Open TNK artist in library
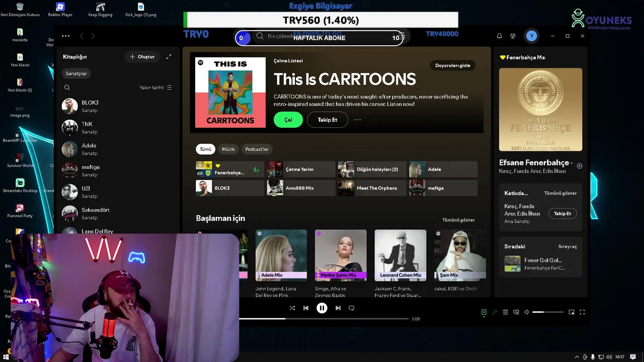This screenshot has width=644, height=362. 117,128
